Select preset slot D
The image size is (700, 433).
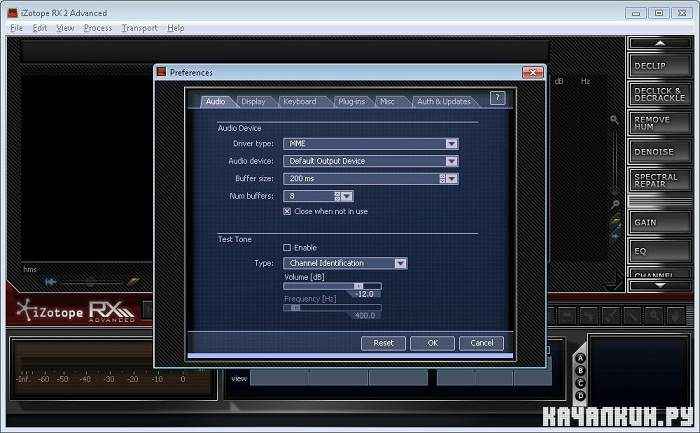click(x=580, y=396)
